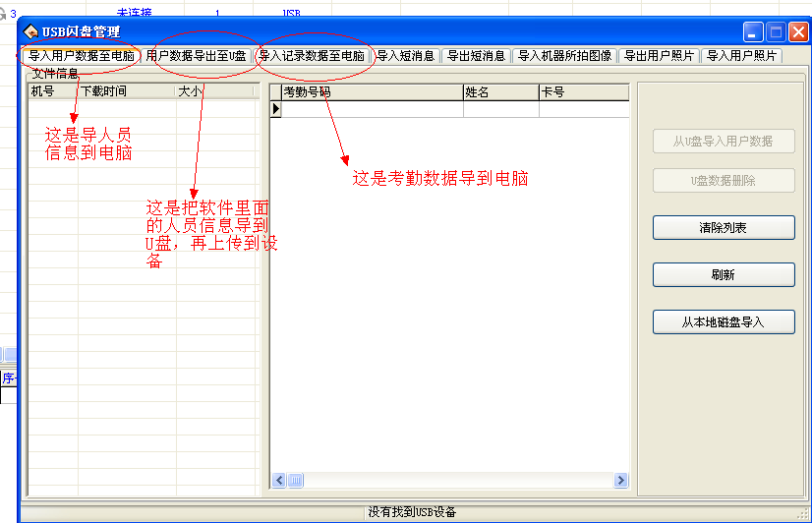Viewport: 812px width, 523px height.
Task: Switch to the 导出短消息 tab
Action: click(x=476, y=56)
